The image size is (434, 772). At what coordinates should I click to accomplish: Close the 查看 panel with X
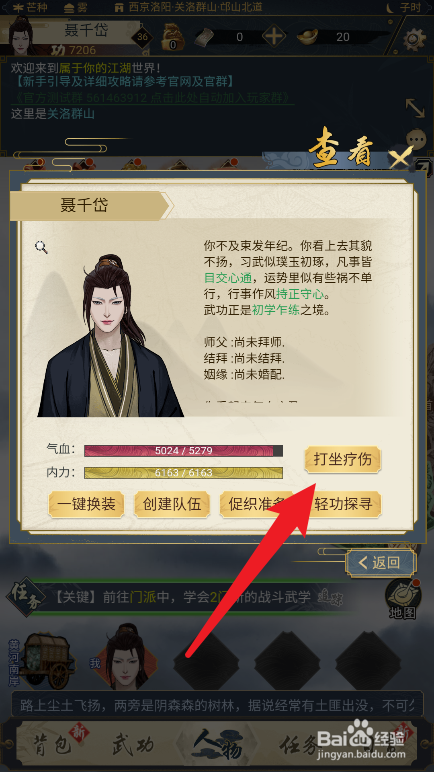click(x=400, y=158)
